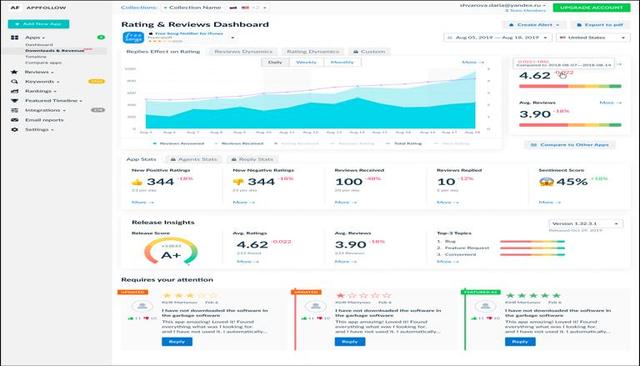This screenshot has height=366, width=640.
Task: Click reviewer avatar in first attention card
Action: [x=142, y=306]
